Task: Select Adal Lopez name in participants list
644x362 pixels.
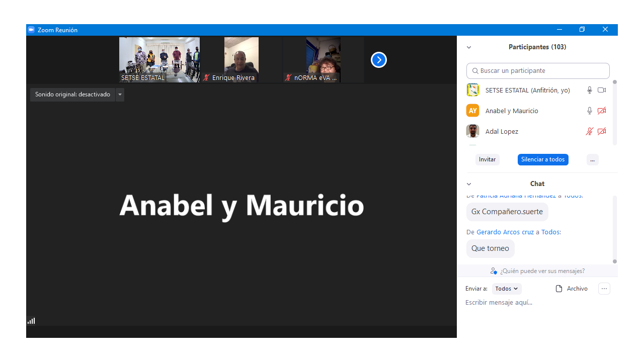Action: click(502, 131)
